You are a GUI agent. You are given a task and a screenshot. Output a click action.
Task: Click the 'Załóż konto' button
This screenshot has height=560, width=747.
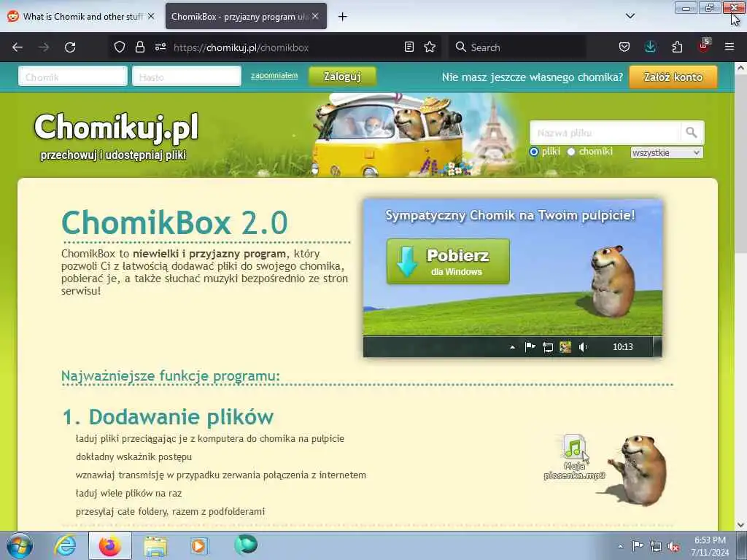tap(673, 77)
